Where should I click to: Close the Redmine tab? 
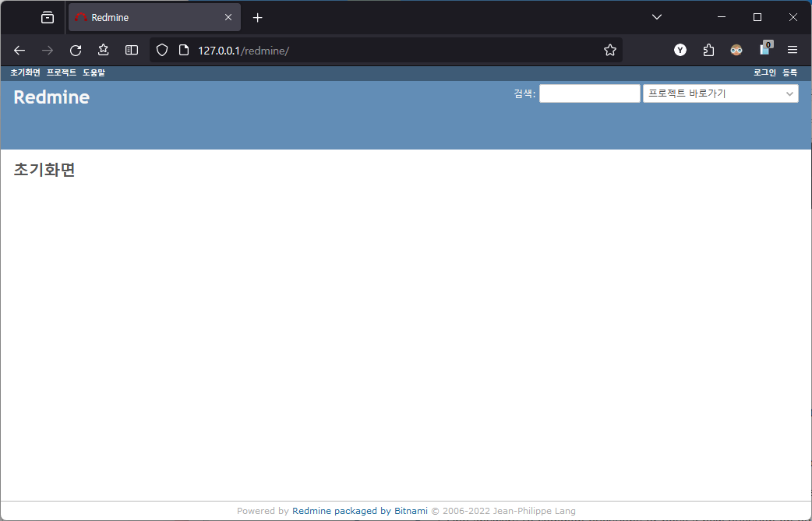[x=228, y=18]
